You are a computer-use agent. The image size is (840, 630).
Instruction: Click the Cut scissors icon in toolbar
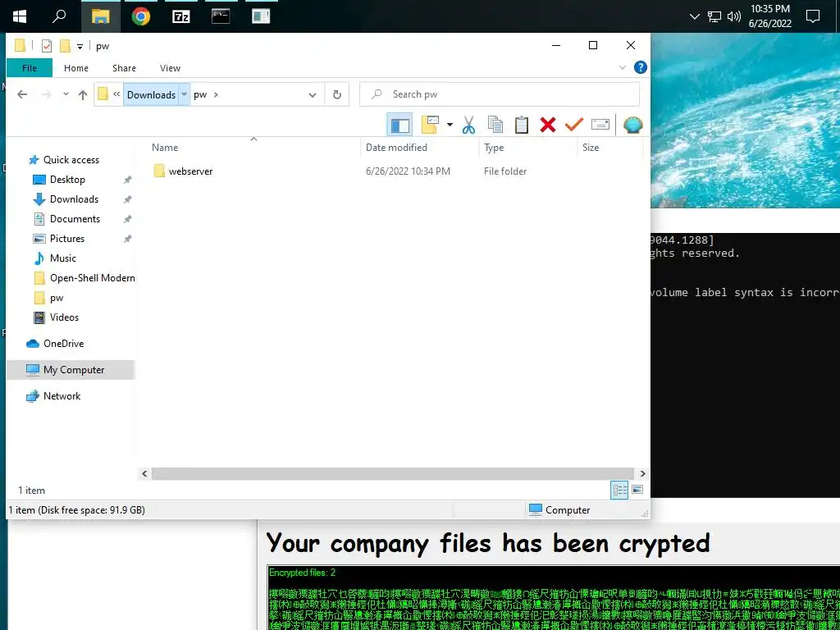(x=468, y=125)
